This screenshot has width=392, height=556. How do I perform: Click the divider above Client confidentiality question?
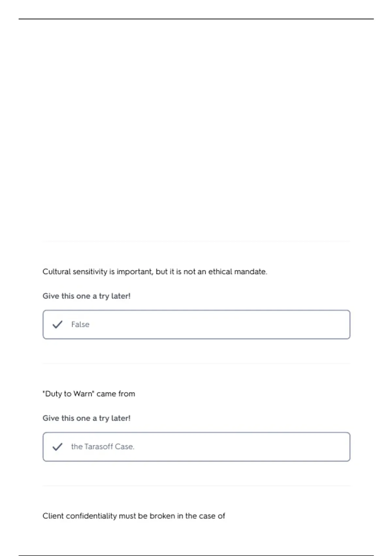coord(196,486)
